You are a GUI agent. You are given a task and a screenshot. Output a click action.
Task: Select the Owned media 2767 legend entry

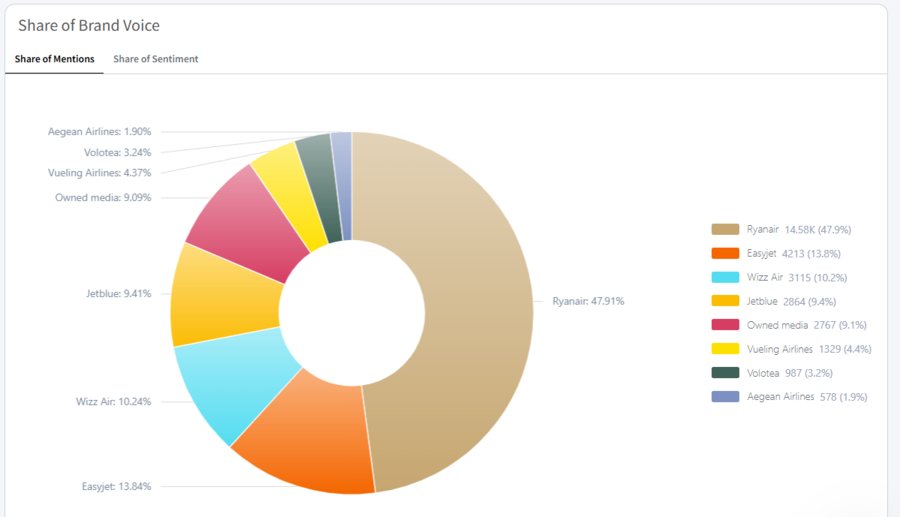(789, 325)
